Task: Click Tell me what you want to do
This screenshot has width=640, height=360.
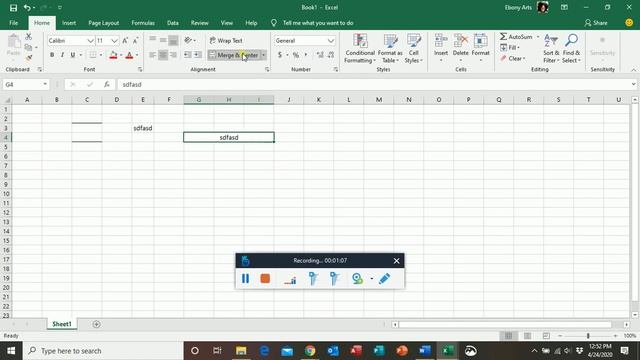Action: point(318,23)
